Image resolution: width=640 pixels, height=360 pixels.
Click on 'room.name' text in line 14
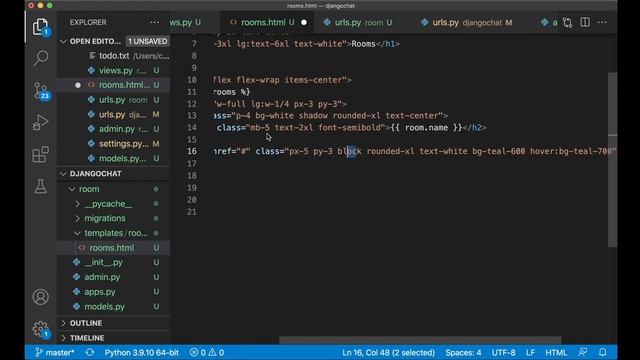tap(426, 128)
